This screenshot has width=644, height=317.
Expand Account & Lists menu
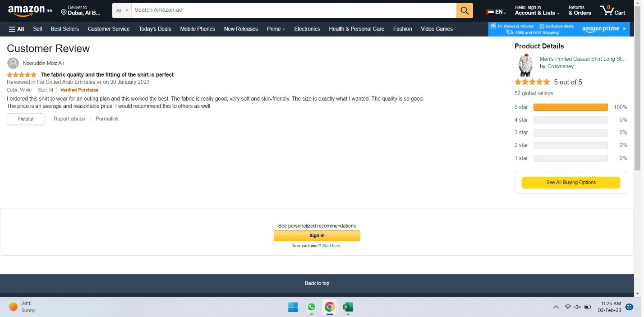[537, 10]
